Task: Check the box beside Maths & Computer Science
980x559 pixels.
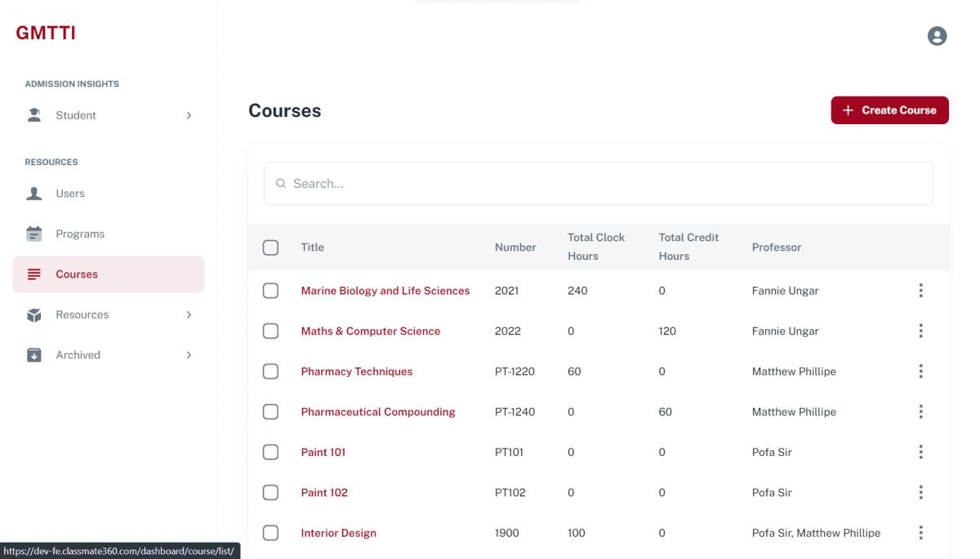Action: (270, 331)
